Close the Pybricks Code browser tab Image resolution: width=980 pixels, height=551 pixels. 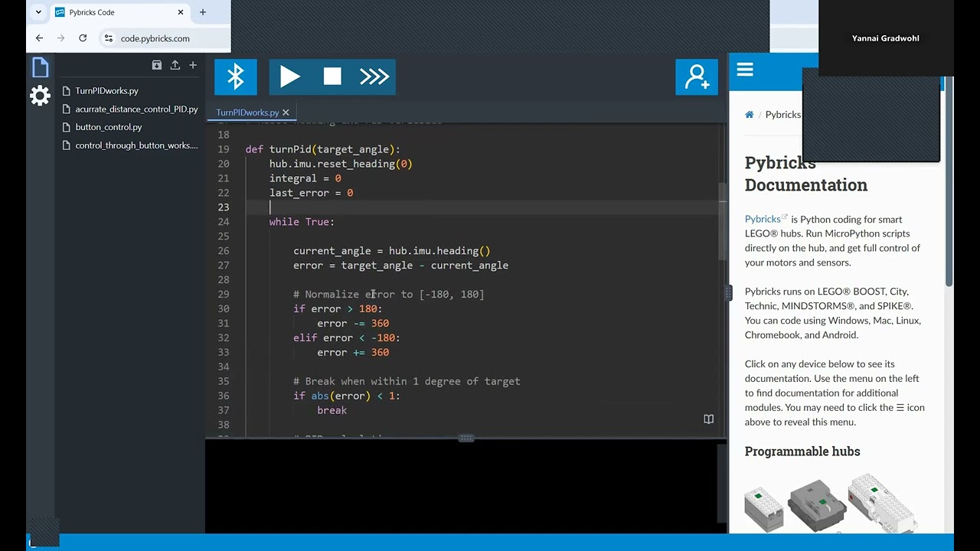181,12
